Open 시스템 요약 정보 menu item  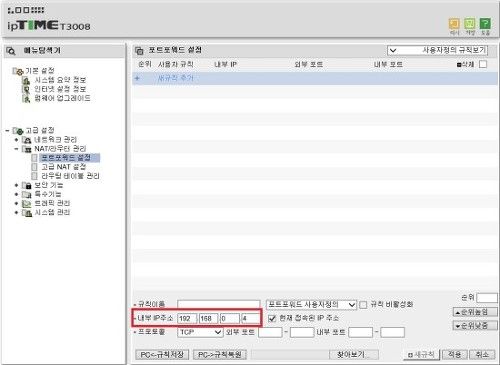click(60, 80)
